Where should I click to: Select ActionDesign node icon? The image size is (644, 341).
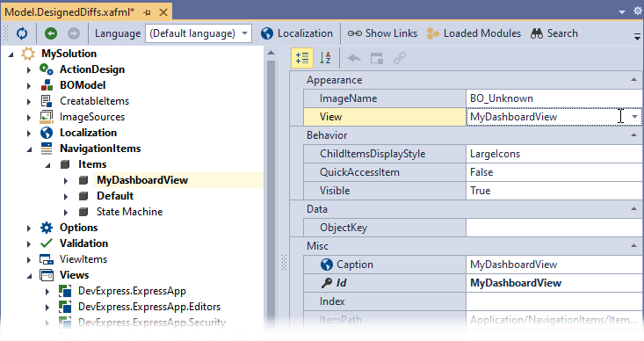click(47, 69)
